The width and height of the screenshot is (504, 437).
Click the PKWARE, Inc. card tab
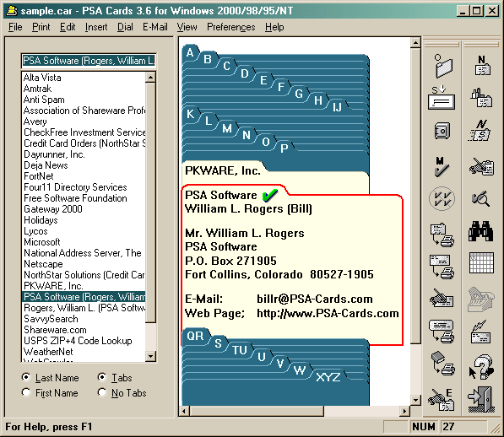(x=223, y=170)
